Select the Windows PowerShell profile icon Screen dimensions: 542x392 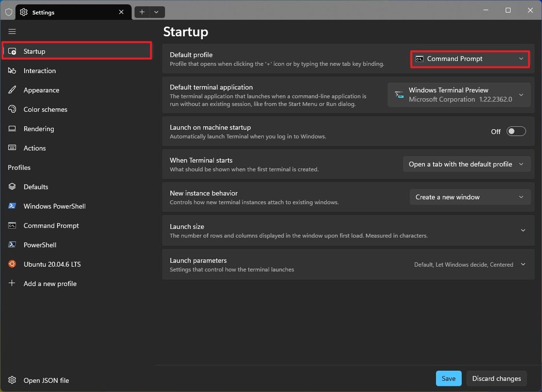pyautogui.click(x=12, y=206)
